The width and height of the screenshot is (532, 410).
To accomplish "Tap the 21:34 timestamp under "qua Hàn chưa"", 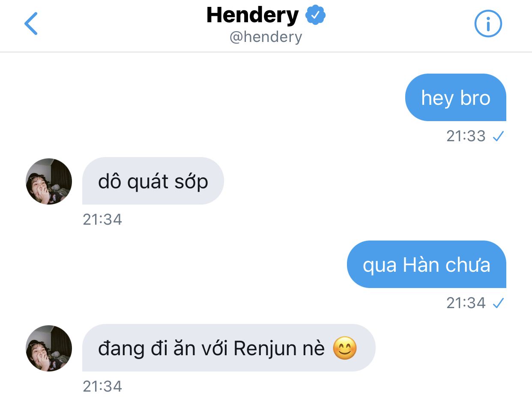I will coord(466,303).
